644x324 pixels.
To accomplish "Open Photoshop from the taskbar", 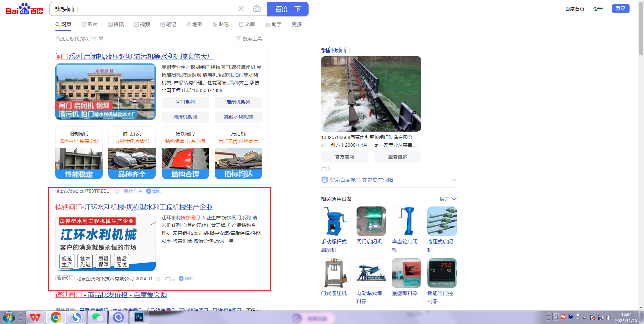I will point(139,317).
